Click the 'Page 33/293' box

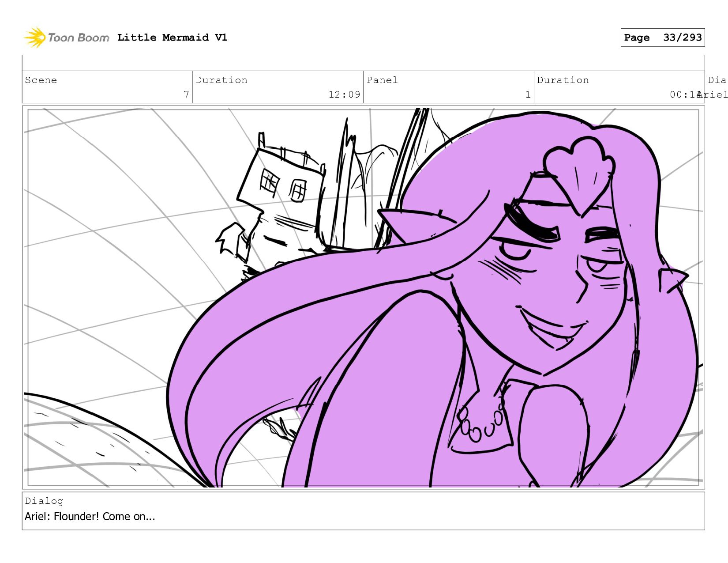[662, 38]
